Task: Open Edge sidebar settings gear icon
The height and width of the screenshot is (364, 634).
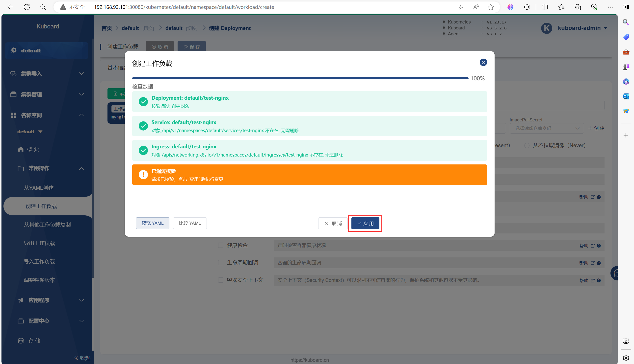Action: [626, 358]
